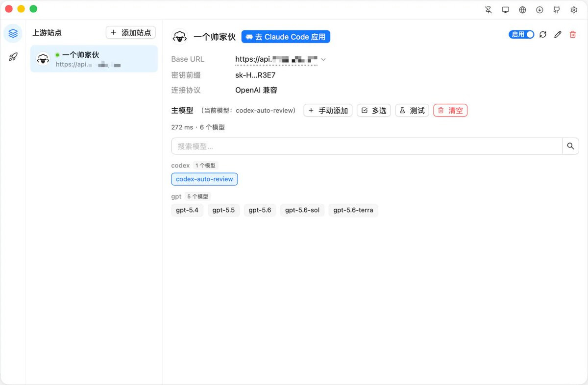Viewport: 588px width, 385px height.
Task: Click the 当前模型: codex-auto-review text
Action: click(248, 111)
